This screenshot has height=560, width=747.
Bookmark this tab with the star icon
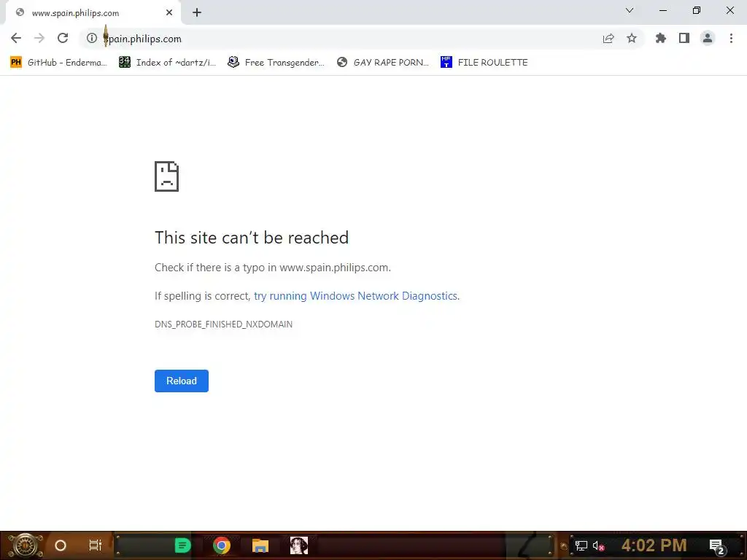coord(632,38)
